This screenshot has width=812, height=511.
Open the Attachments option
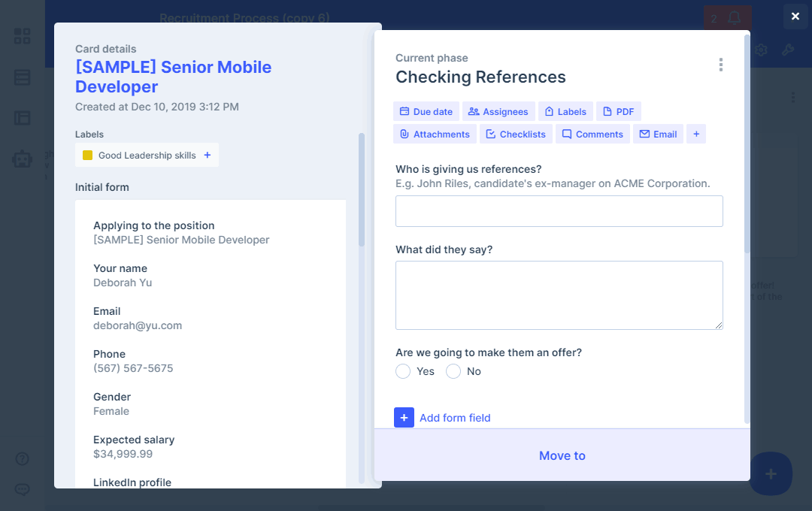click(435, 135)
